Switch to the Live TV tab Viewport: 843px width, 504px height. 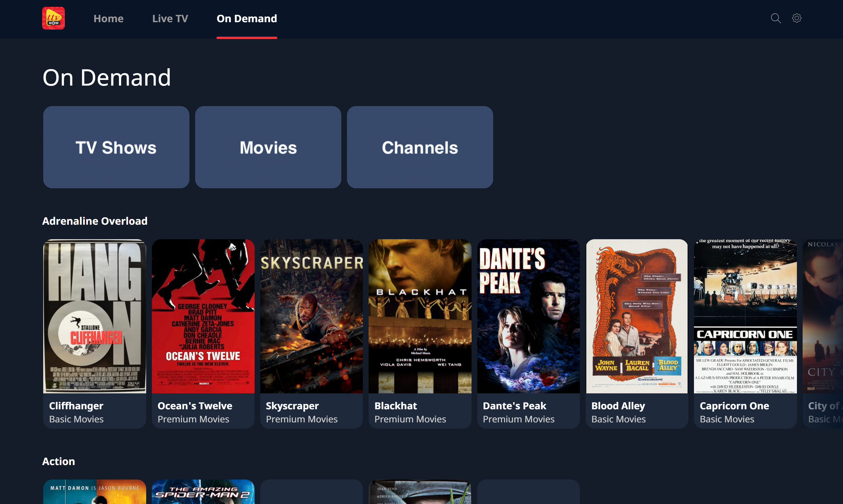[170, 18]
